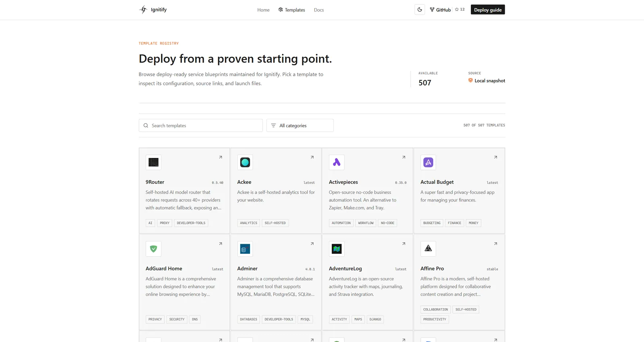Open external link arrow on 9Router card
The image size is (644, 342).
221,158
